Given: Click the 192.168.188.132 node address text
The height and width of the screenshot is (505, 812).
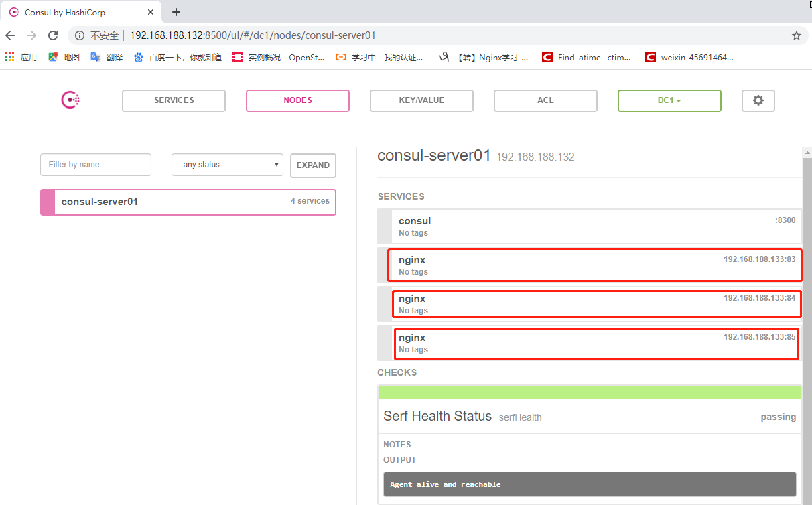Looking at the screenshot, I should pos(535,157).
